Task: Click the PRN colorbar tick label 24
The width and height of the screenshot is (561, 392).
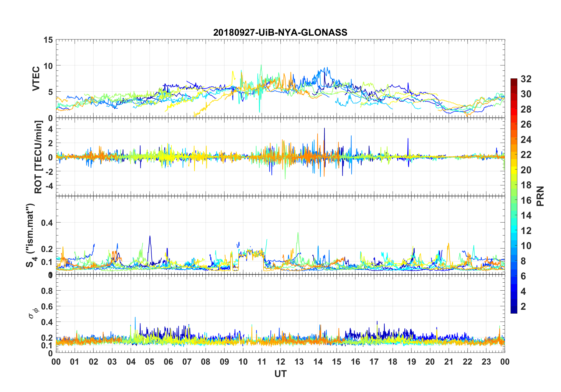Action: coord(526,140)
